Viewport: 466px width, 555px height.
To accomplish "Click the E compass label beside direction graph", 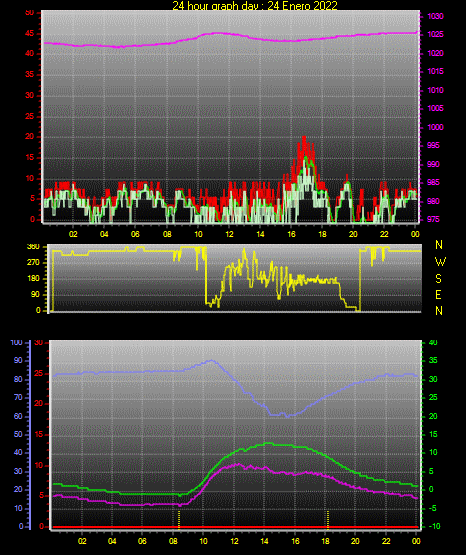I will [x=438, y=294].
